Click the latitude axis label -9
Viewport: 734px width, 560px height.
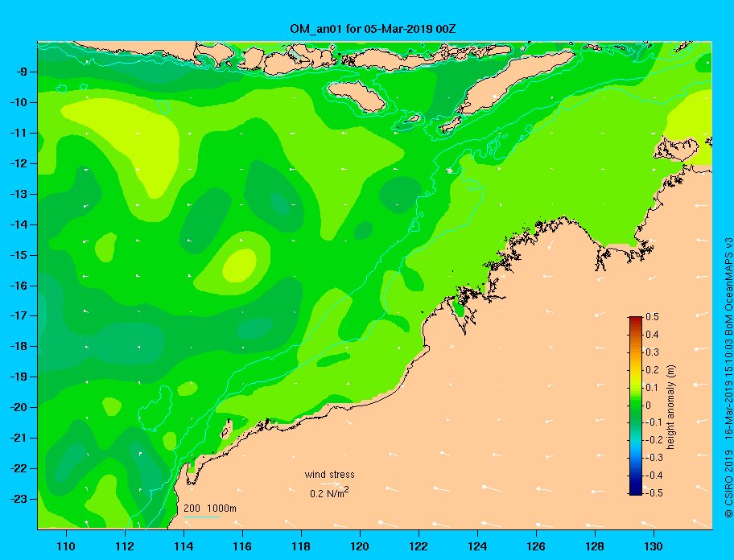[21, 72]
